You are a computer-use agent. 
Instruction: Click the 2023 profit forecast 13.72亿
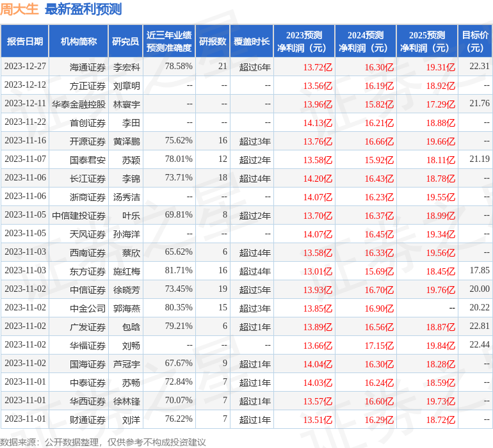318,67
